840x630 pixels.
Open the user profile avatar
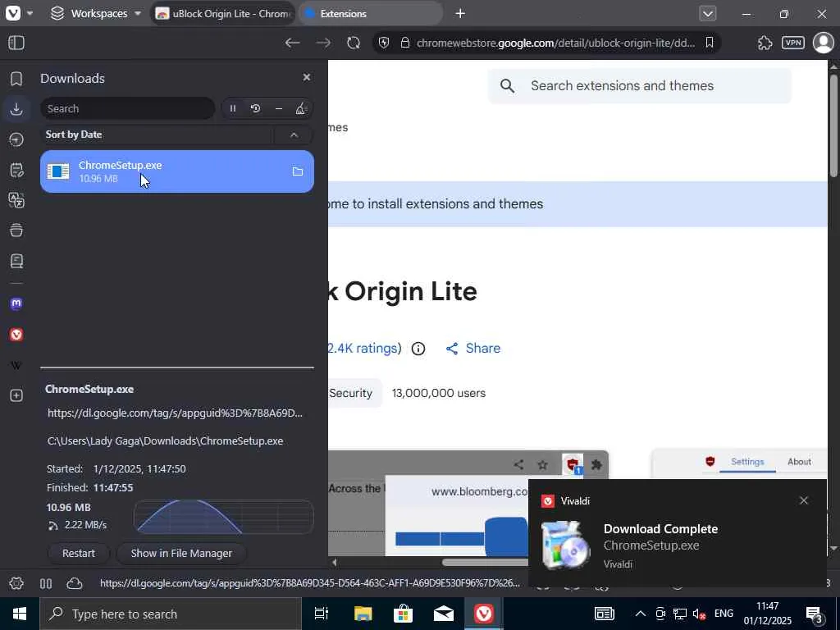coord(824,43)
